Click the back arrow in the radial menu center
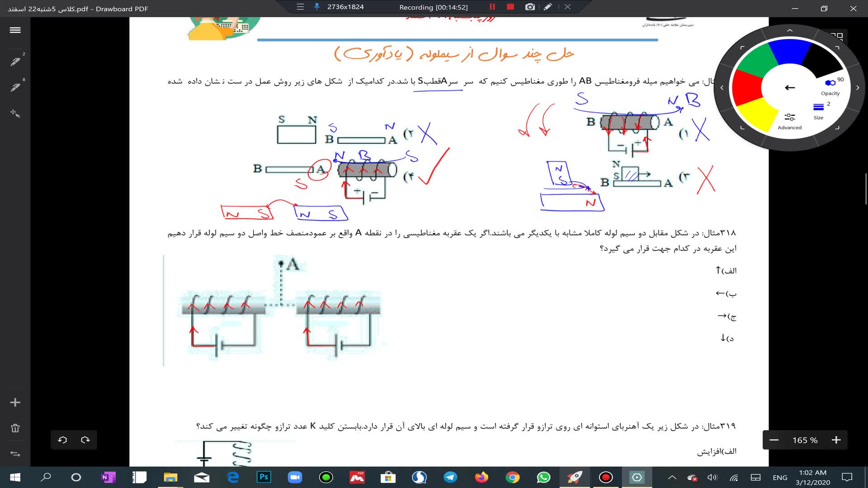The image size is (868, 488). click(790, 88)
